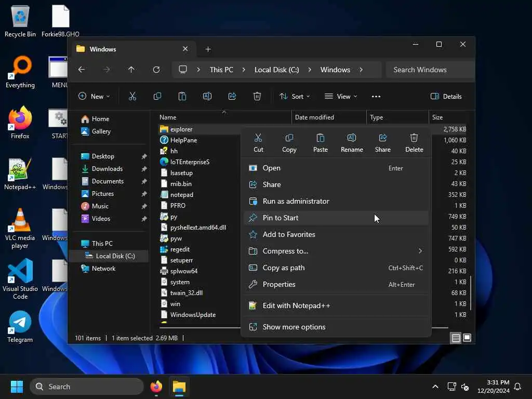
Task: Open Downloads in the sidebar
Action: pos(107,169)
